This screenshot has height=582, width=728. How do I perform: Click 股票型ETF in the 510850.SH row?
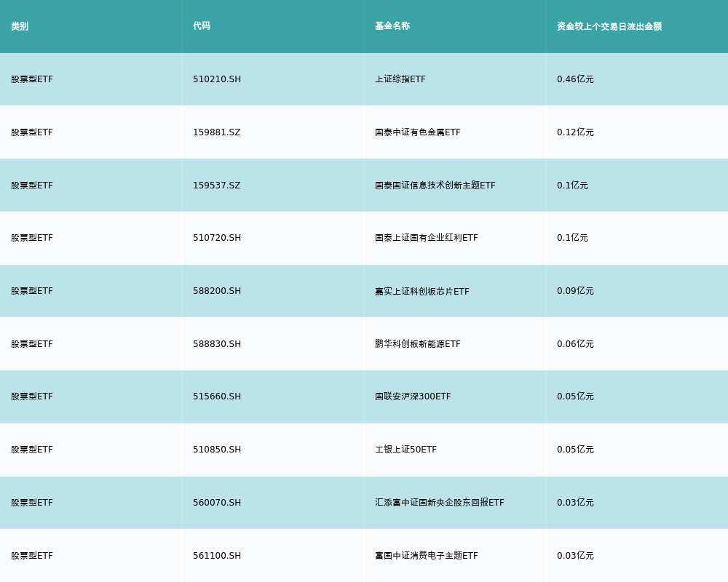tap(32, 450)
